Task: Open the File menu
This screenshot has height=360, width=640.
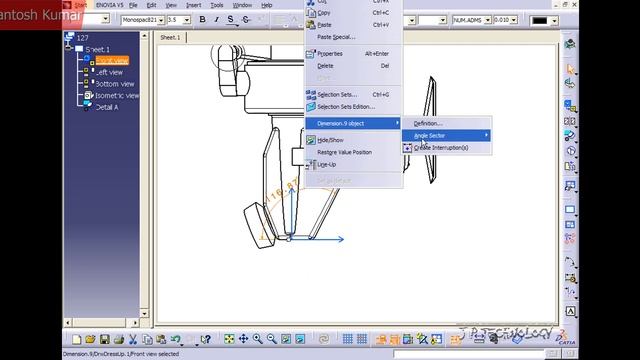Action: [x=133, y=5]
